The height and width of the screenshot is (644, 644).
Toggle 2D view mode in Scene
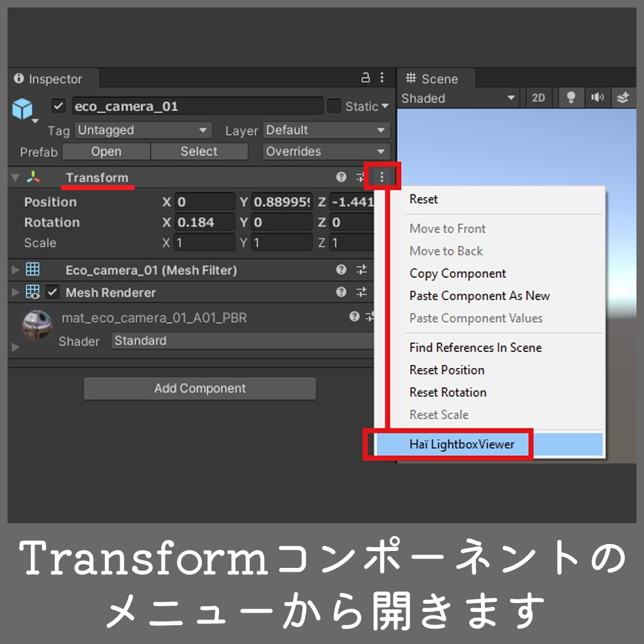[538, 97]
